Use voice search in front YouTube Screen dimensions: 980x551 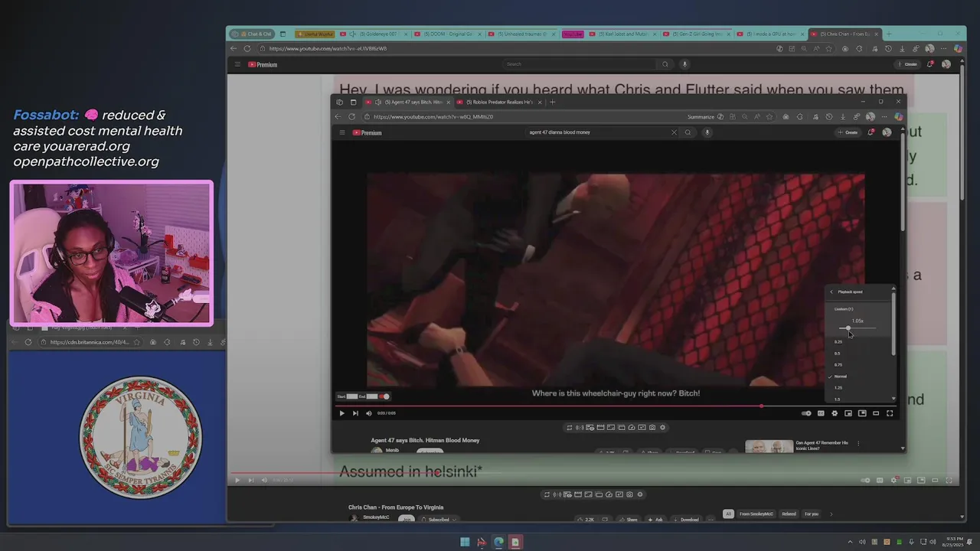pyautogui.click(x=707, y=132)
